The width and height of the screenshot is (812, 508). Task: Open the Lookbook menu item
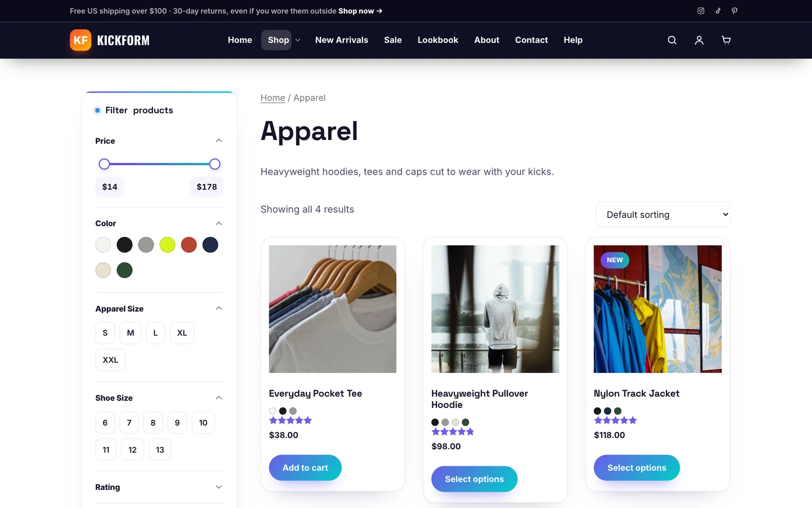click(x=438, y=40)
